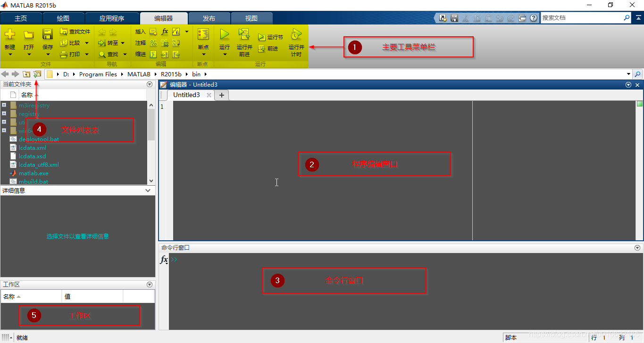644x343 pixels.
Task: Click the switch windows icon in quick access toolbar
Action: [522, 18]
